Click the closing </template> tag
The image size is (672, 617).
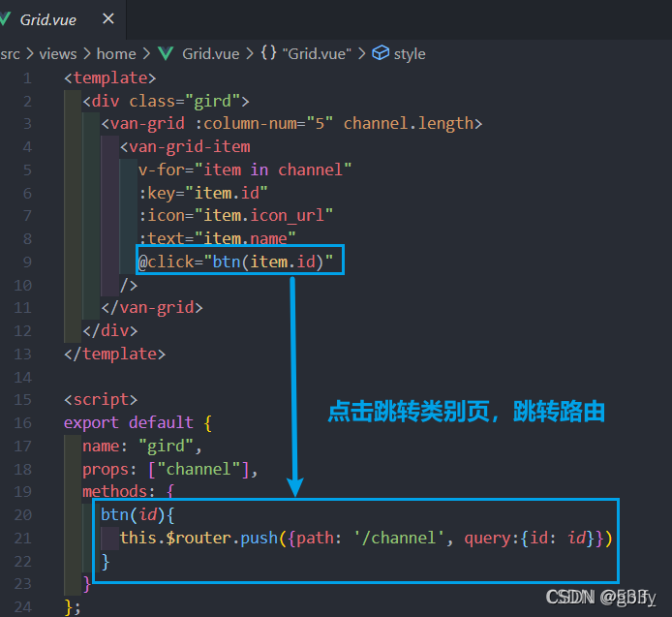pos(115,354)
